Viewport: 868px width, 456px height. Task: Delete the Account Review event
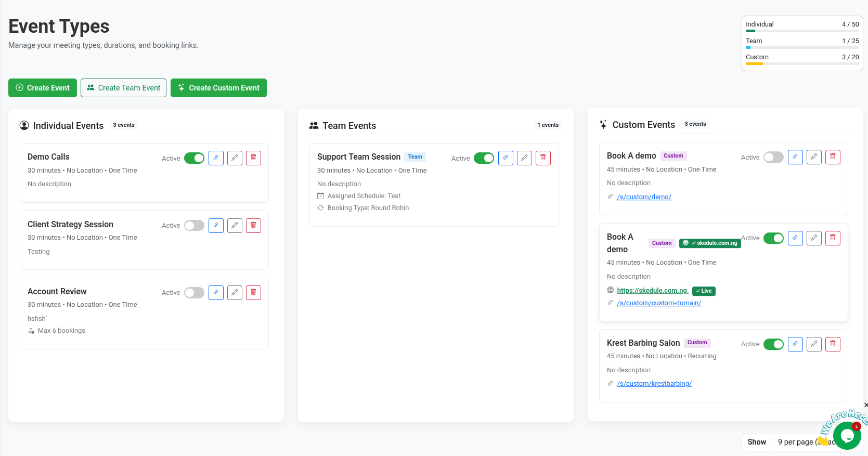tap(253, 293)
